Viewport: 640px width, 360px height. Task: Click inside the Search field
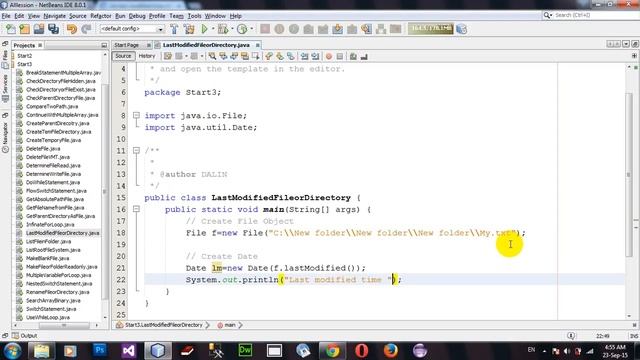coord(596,15)
